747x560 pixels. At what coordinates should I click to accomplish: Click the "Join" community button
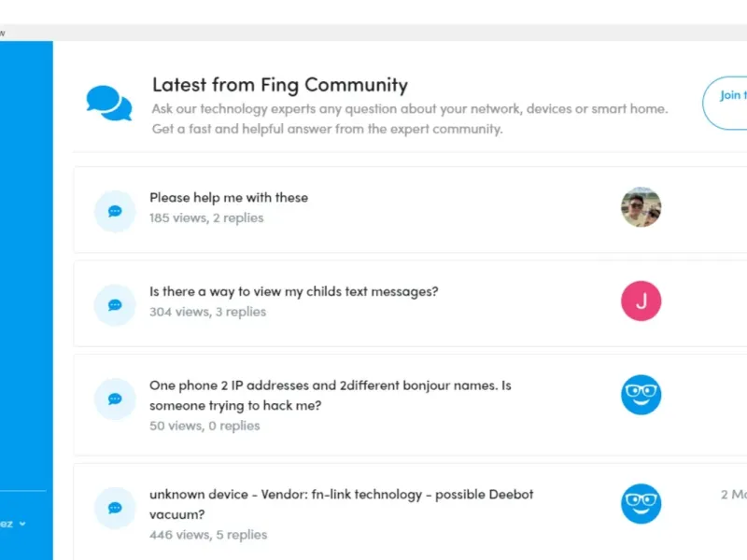728,95
